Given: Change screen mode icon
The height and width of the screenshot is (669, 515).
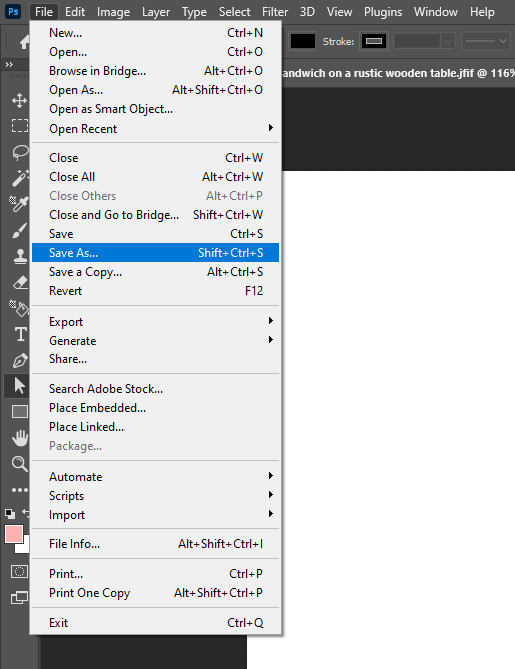Looking at the screenshot, I should (x=19, y=597).
